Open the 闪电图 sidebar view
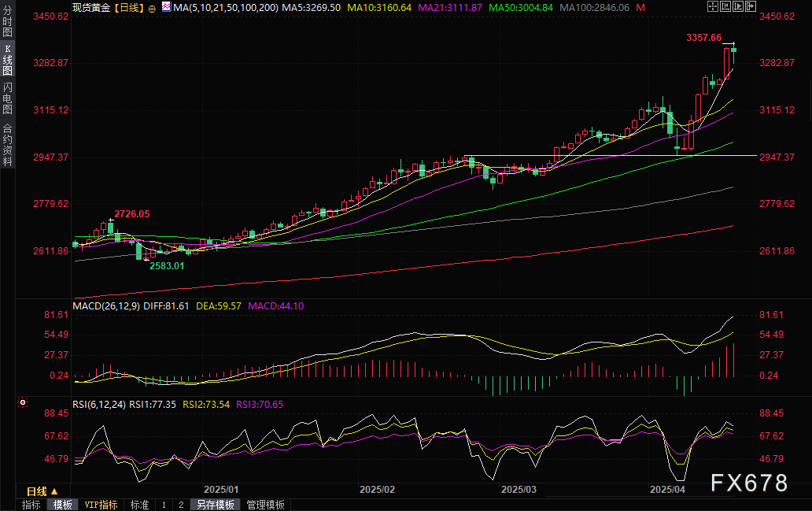This screenshot has height=511, width=812. click(7, 98)
